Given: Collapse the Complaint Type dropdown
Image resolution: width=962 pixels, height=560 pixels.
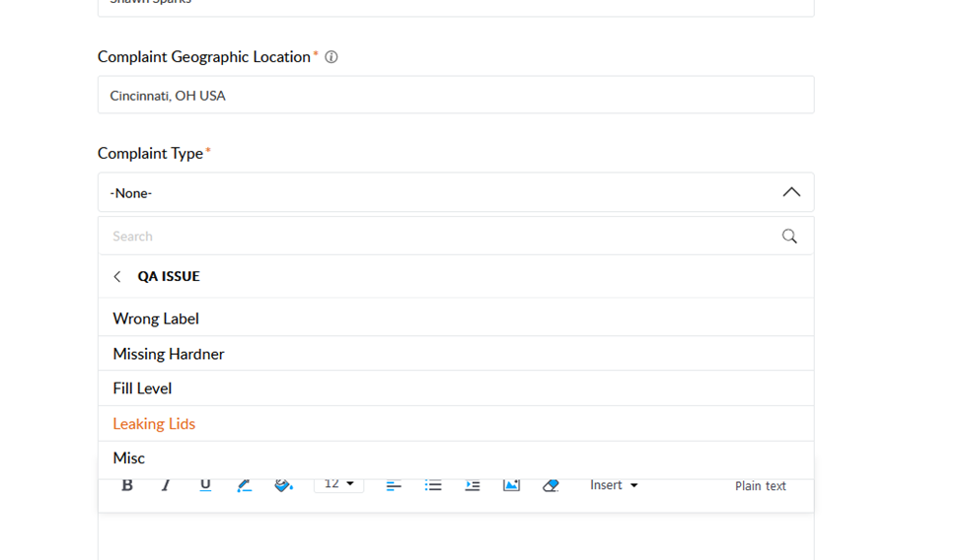Looking at the screenshot, I should coord(790,192).
